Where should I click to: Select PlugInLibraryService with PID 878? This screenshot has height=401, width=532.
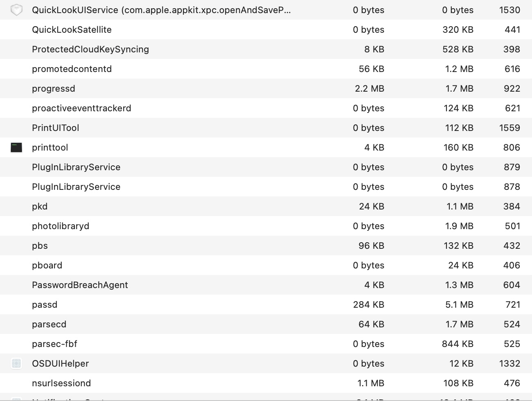pos(76,187)
